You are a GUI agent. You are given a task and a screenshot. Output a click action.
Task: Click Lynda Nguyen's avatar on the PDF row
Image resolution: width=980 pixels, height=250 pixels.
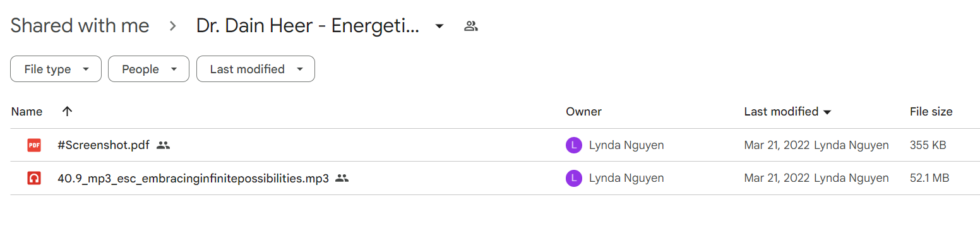574,145
